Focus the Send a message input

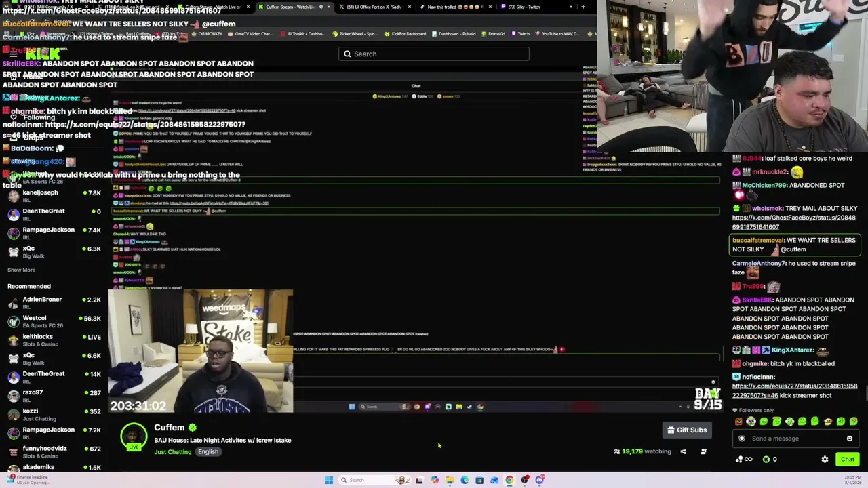(795, 439)
